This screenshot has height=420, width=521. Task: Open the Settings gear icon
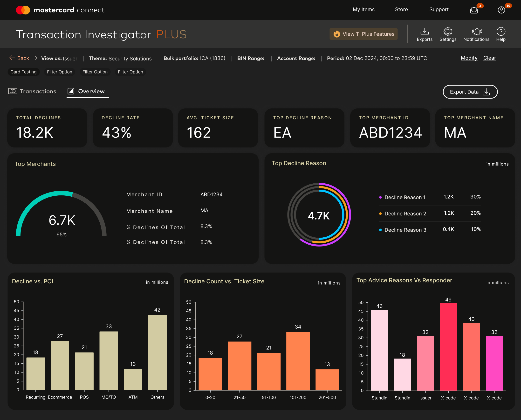tap(448, 32)
